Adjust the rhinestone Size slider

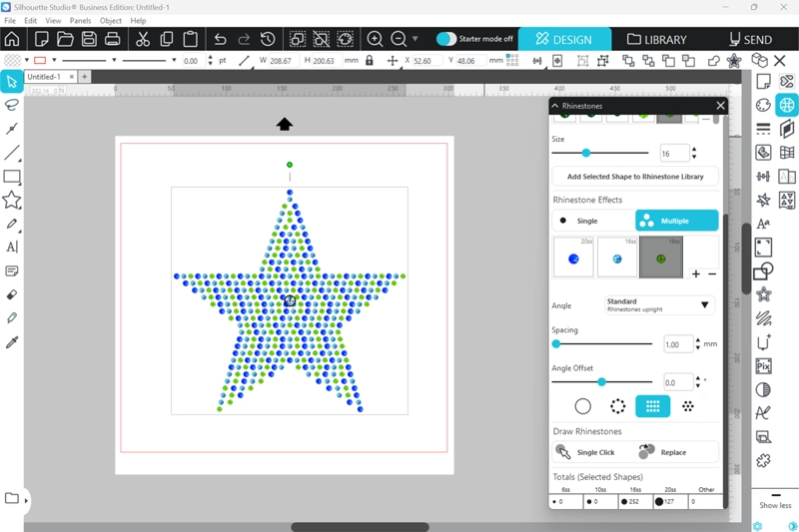[x=586, y=153]
